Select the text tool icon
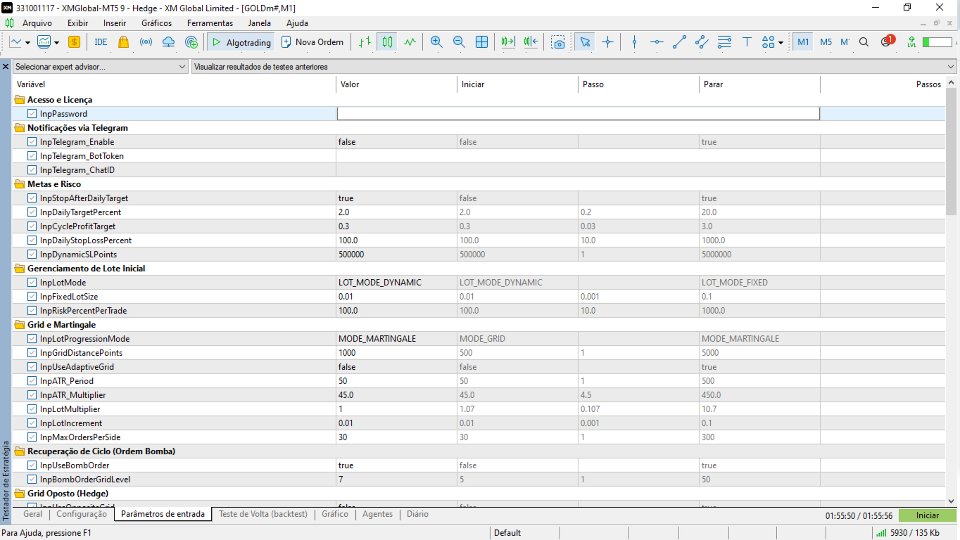The width and height of the screenshot is (960, 540). (747, 42)
